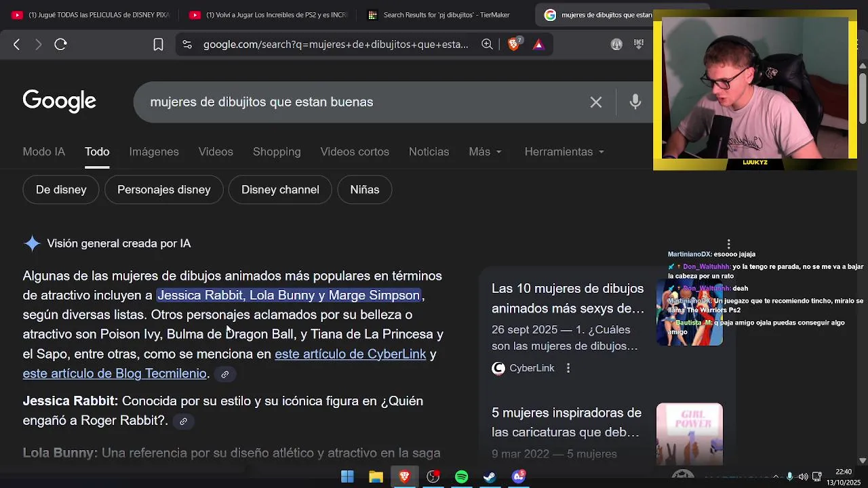Show hidden system tray icons chevron
The image size is (868, 488).
776,476
